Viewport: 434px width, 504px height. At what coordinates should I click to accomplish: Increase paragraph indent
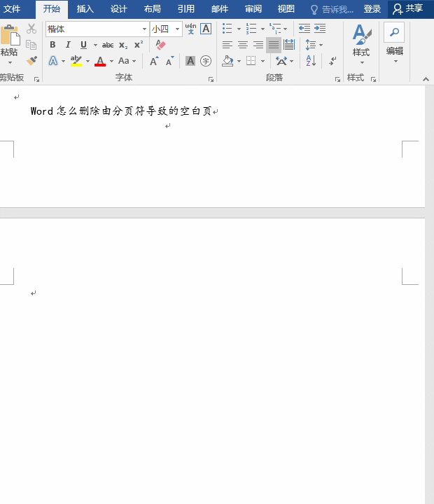point(320,29)
